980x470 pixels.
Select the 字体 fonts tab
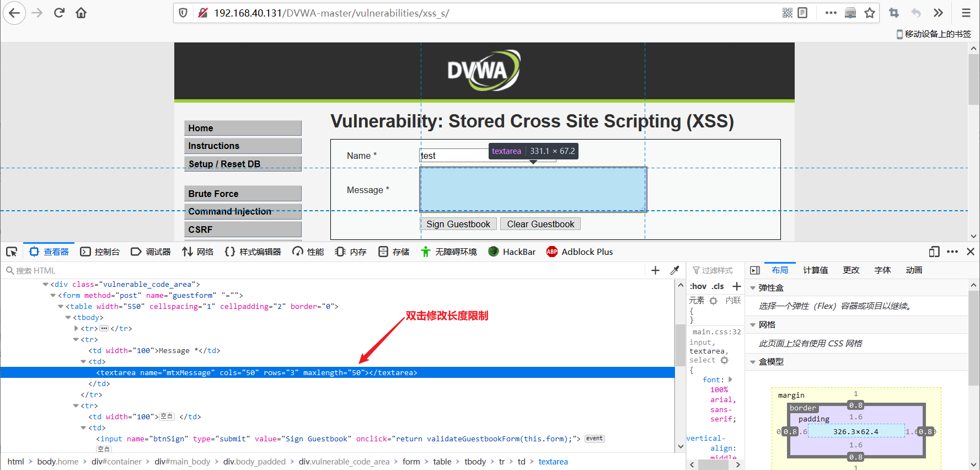(x=882, y=270)
